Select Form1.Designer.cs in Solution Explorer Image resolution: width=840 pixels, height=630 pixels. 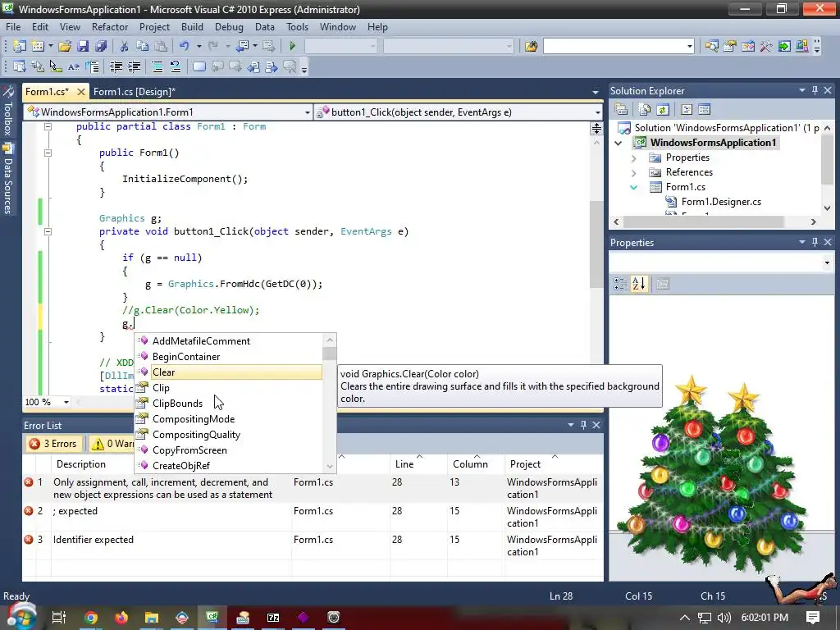pyautogui.click(x=720, y=202)
